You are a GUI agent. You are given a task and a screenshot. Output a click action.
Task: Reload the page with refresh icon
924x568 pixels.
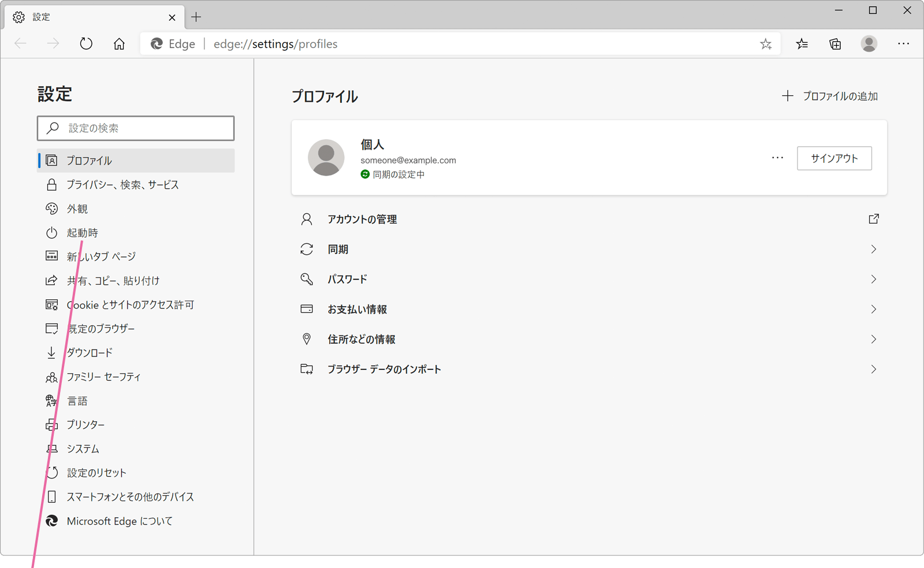click(86, 44)
